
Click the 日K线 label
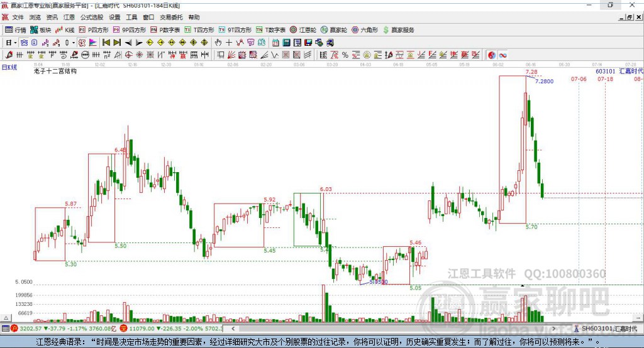(x=9, y=67)
